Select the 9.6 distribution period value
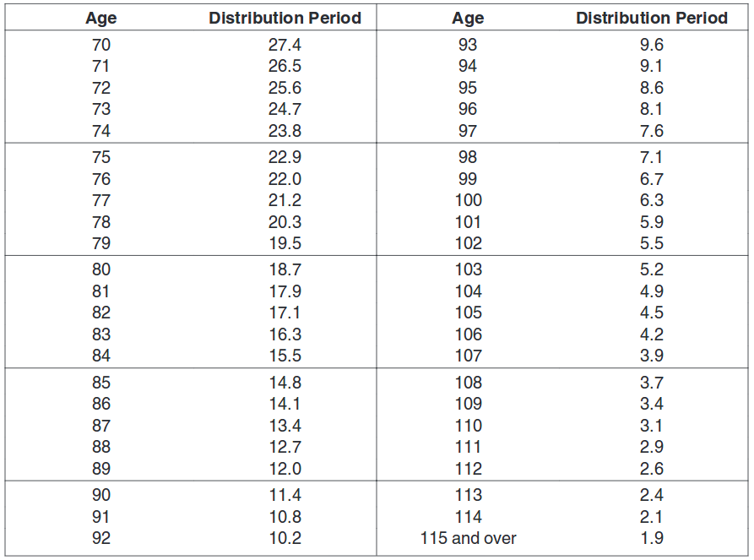754x560 pixels. coord(652,45)
